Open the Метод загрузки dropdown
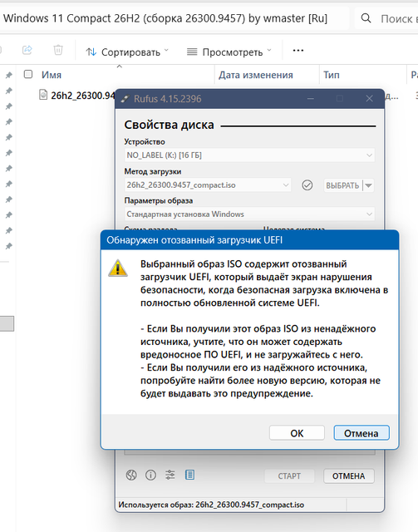Viewport: 418px width, 532px height. 208,185
